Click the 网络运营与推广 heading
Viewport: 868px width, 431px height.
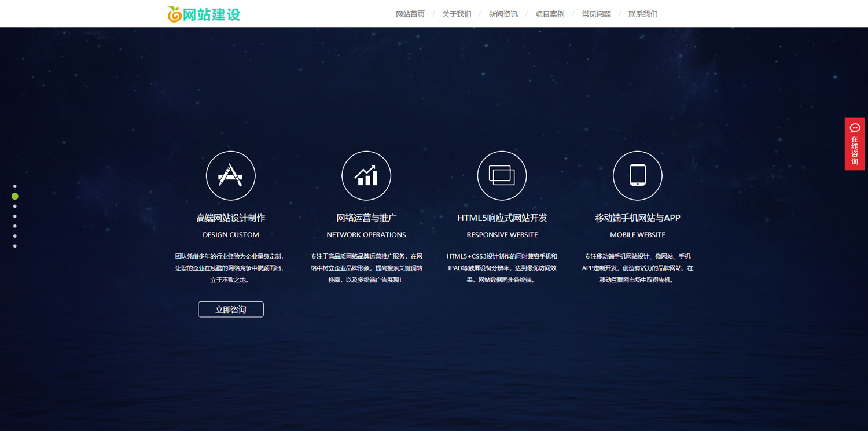coord(366,218)
